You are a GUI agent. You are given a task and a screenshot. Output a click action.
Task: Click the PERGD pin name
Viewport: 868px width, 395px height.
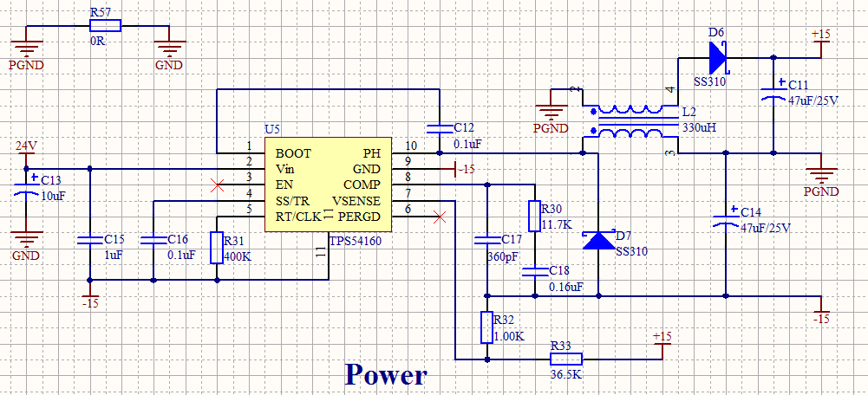pos(360,217)
